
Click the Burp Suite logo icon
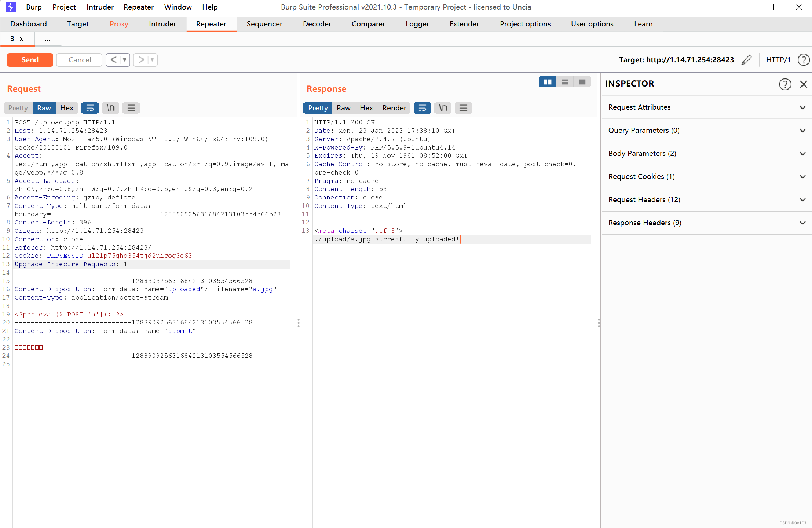(11, 7)
